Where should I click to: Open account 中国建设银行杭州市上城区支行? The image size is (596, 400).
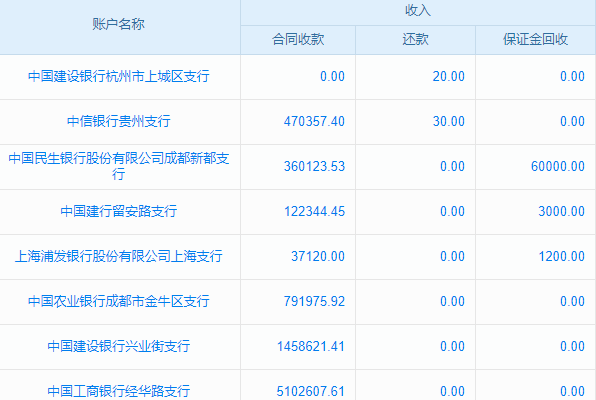[x=119, y=76]
